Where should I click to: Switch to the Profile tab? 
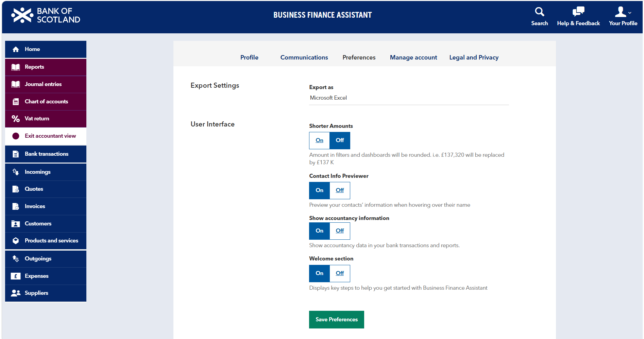pyautogui.click(x=249, y=57)
